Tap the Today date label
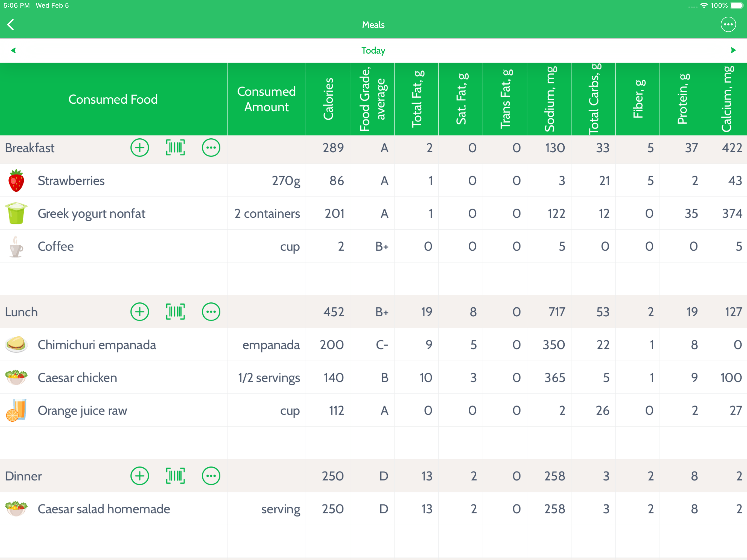The image size is (747, 560). pos(373,51)
